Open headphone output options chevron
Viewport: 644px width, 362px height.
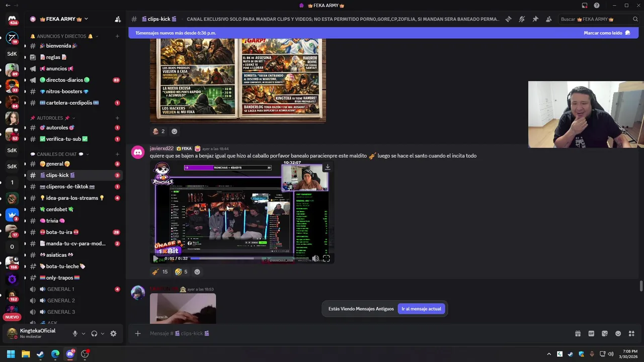click(103, 333)
